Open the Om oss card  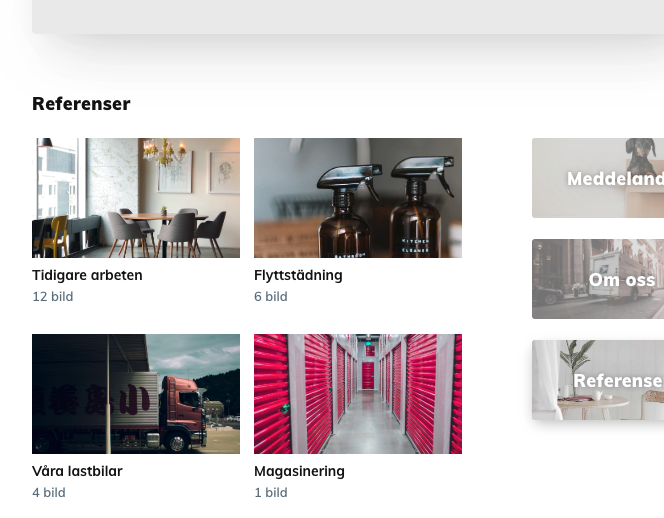pos(598,279)
